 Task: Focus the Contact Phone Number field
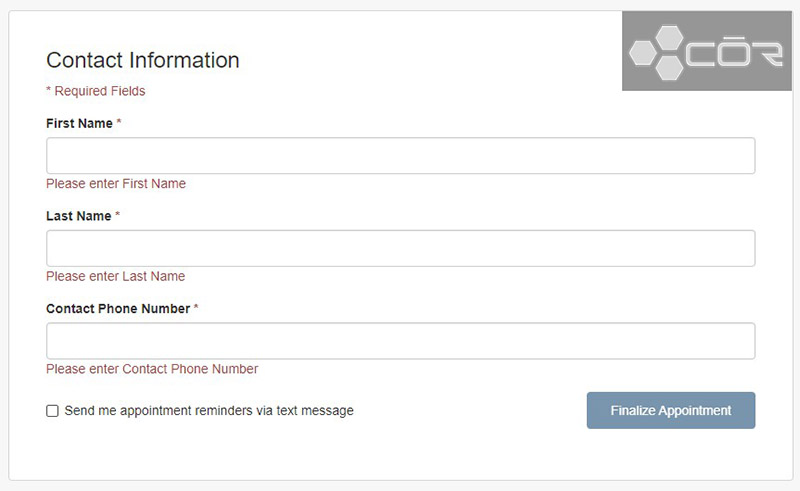[x=401, y=341]
